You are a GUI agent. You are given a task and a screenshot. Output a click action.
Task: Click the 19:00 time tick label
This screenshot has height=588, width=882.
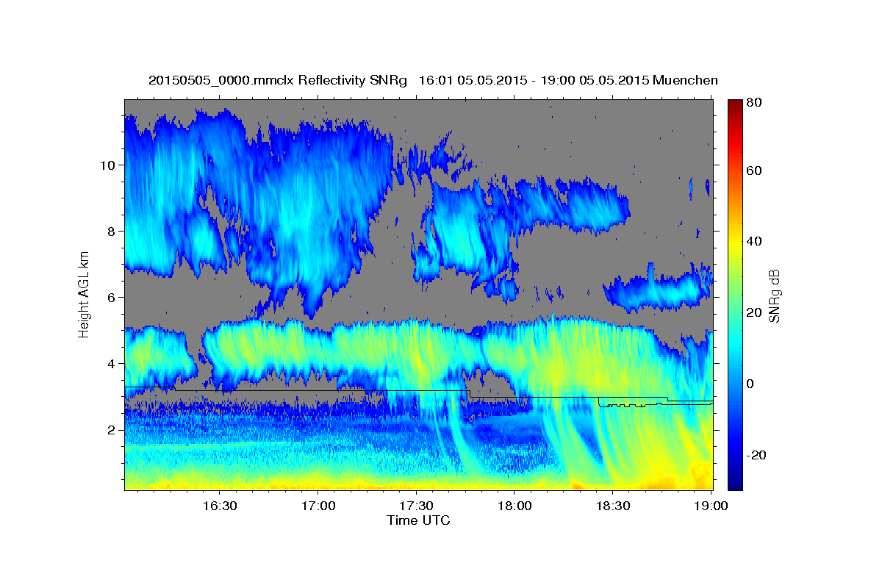[x=711, y=506]
